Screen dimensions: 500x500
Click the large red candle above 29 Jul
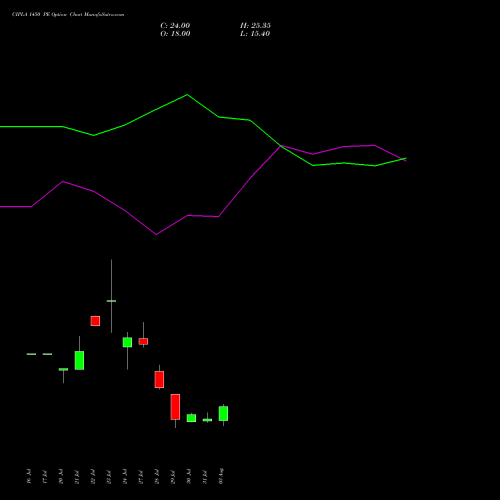[175, 407]
